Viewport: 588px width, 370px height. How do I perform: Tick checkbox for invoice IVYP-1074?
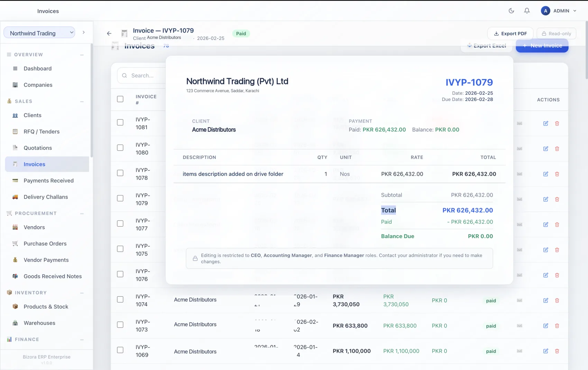(120, 299)
